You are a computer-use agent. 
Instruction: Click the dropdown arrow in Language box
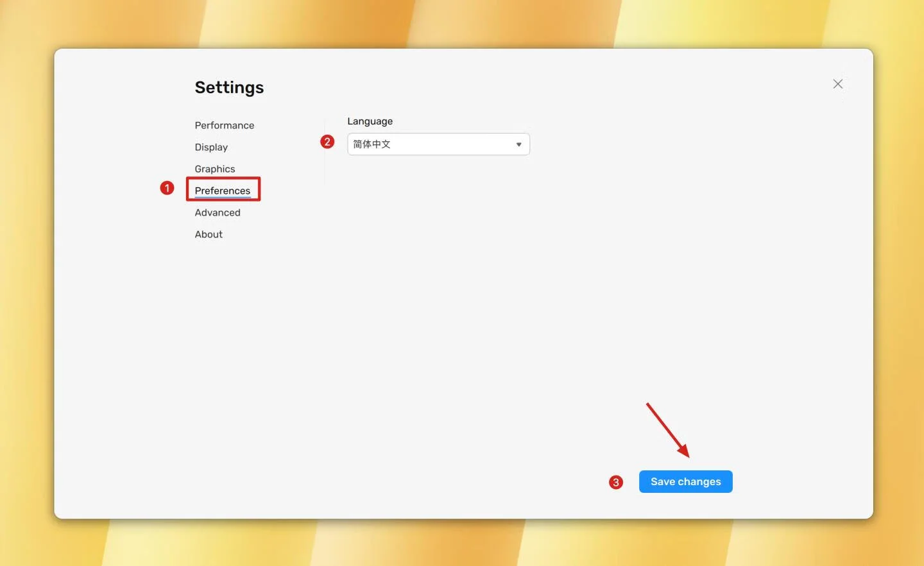(x=518, y=144)
